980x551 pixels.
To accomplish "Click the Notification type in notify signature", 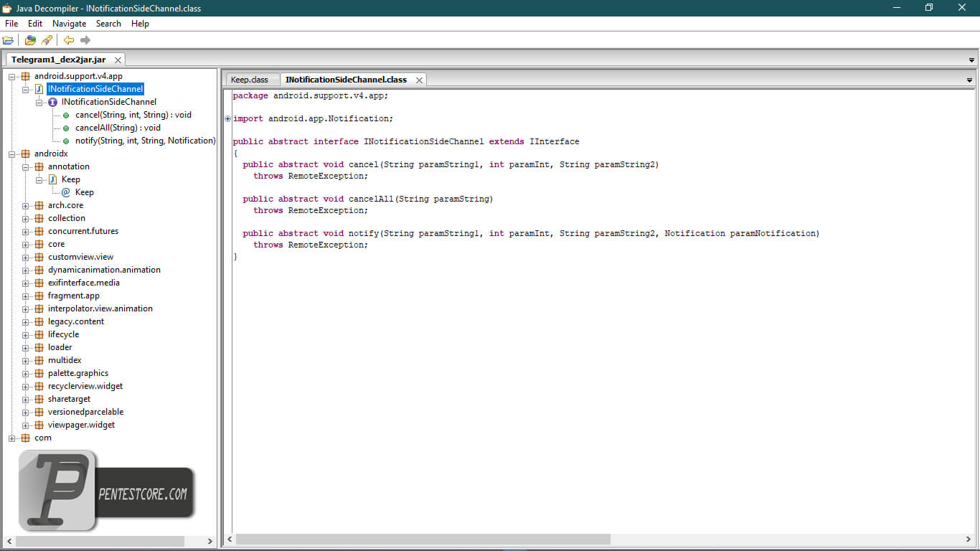I will (x=694, y=233).
